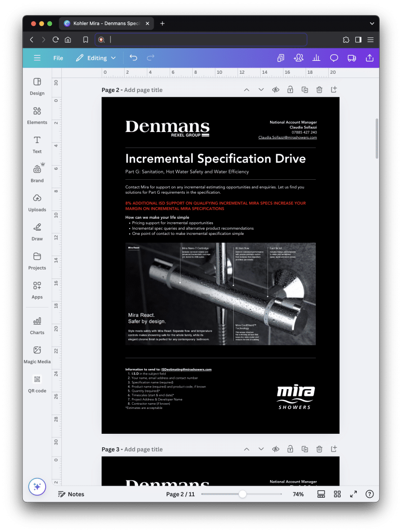Open the Notes panel
The width and height of the screenshot is (402, 532).
(71, 494)
